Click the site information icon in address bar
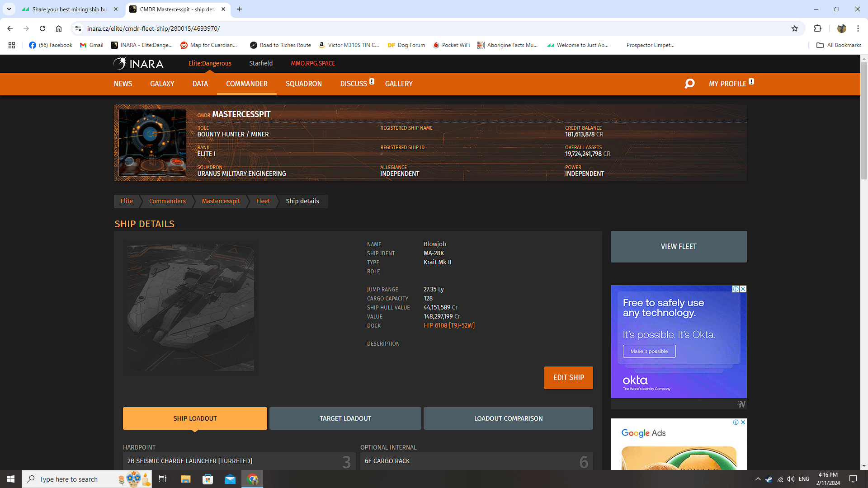Image resolution: width=868 pixels, height=488 pixels. [78, 28]
